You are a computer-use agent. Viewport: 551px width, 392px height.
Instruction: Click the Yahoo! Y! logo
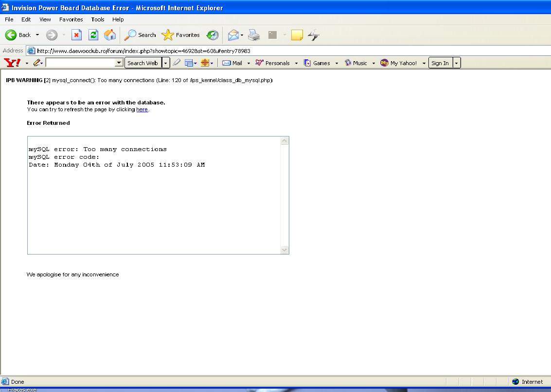point(12,63)
